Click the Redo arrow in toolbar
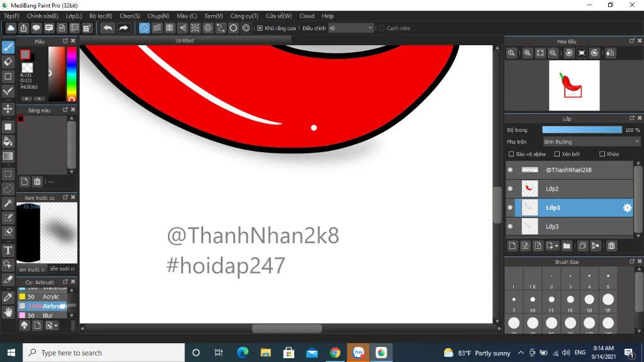Image resolution: width=644 pixels, height=362 pixels. 123,28
